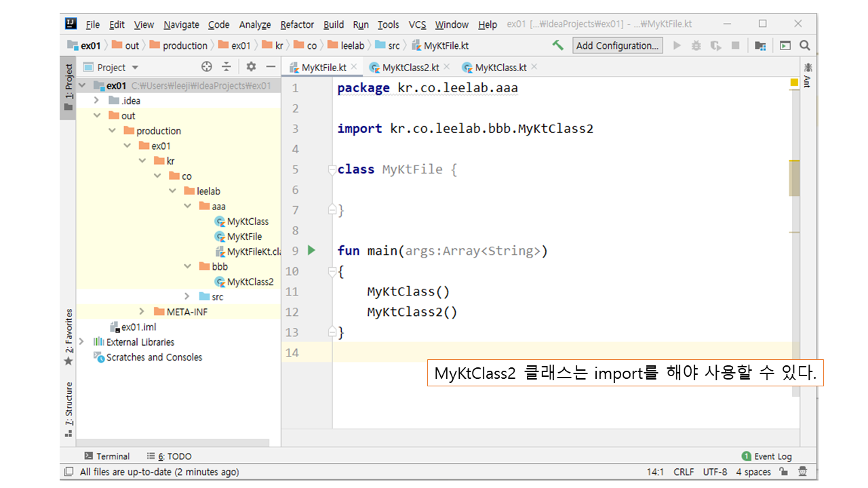Open the Refactor menu
The width and height of the screenshot is (868, 488).
coord(297,24)
